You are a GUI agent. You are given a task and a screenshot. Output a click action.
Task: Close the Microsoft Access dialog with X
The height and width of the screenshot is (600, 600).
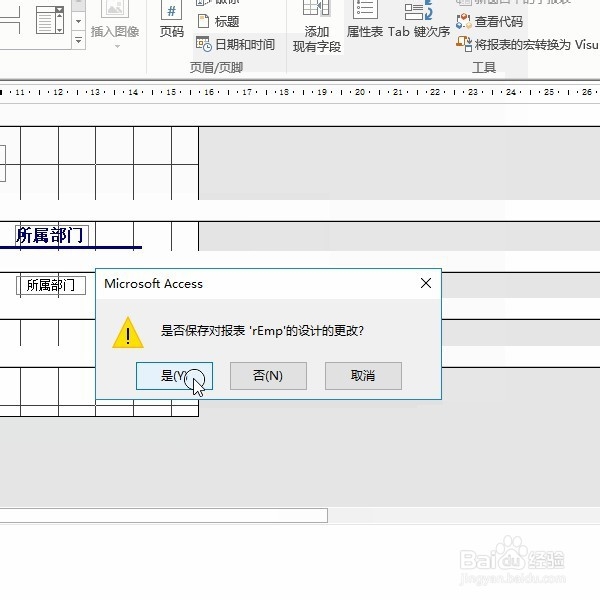point(426,283)
